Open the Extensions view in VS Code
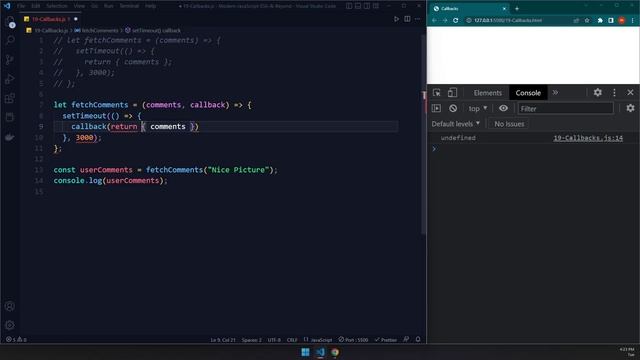The height and width of the screenshot is (360, 640). [10, 98]
